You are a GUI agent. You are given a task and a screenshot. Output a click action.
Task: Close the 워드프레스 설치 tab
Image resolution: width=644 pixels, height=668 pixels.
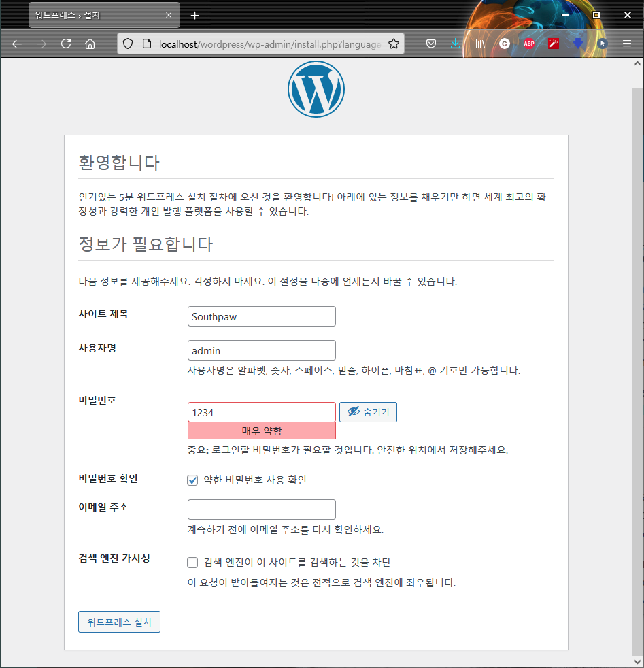(169, 16)
